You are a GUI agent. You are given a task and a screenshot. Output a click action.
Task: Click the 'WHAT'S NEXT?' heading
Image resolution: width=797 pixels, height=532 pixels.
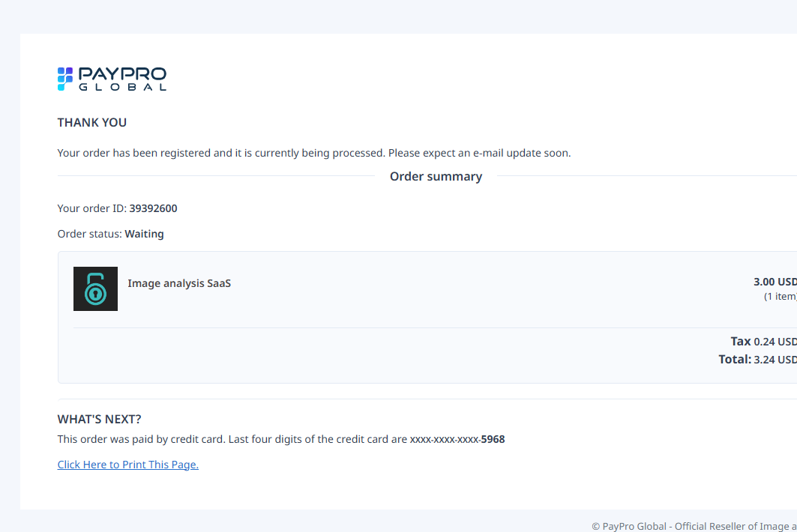99,419
